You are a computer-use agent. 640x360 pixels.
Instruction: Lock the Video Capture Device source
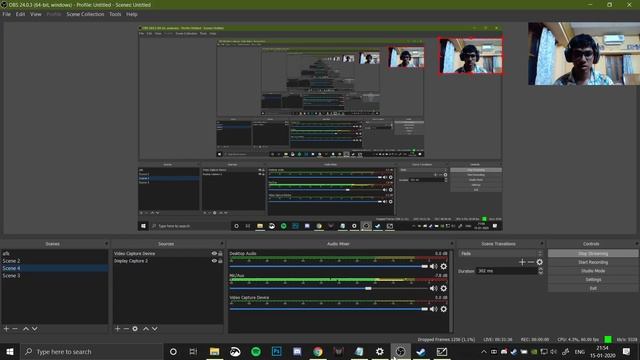pos(220,253)
